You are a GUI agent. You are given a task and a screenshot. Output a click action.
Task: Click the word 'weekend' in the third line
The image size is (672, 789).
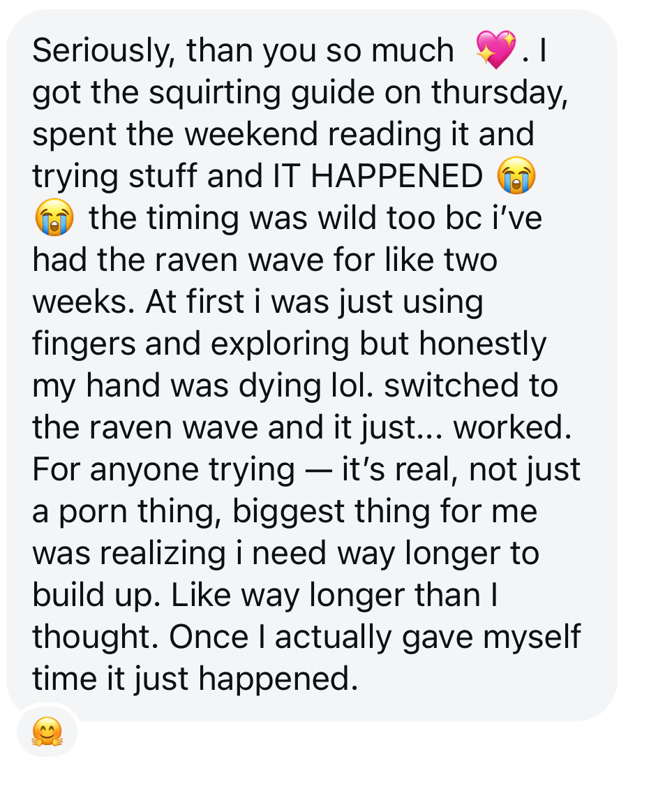pos(252,135)
